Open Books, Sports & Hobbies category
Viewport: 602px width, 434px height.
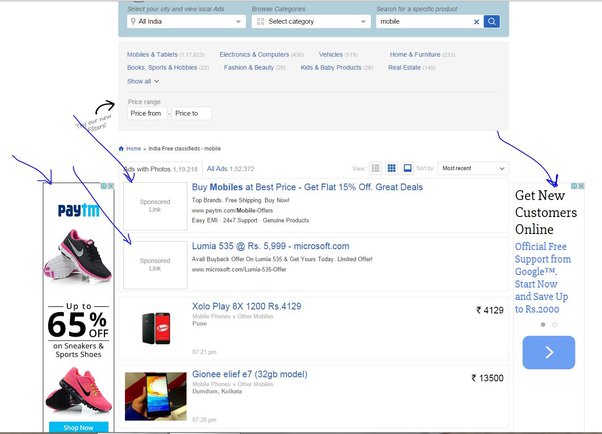point(162,68)
